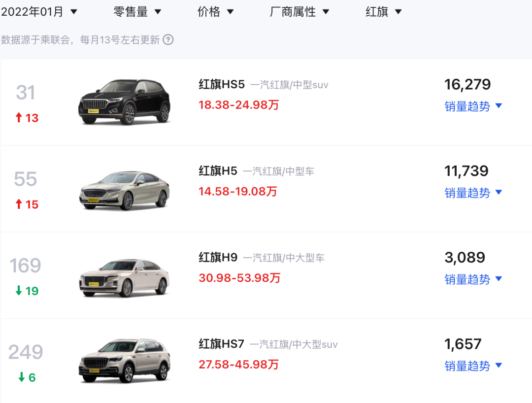Expand 销量趋势 for 红旗H9

473,279
